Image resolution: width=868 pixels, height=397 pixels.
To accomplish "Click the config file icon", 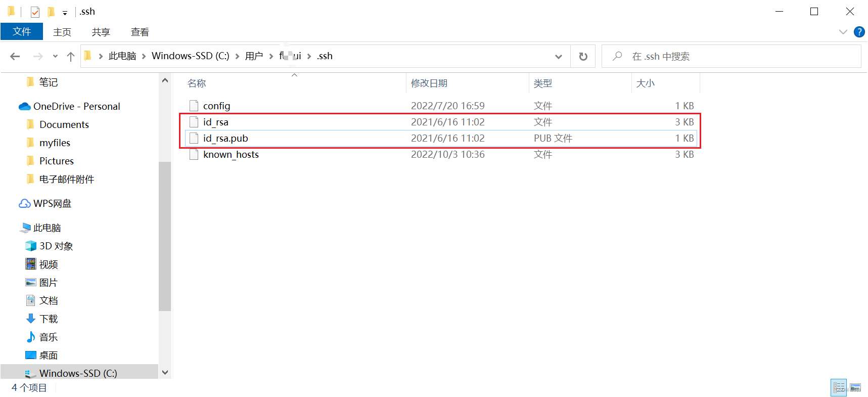I will click(194, 106).
